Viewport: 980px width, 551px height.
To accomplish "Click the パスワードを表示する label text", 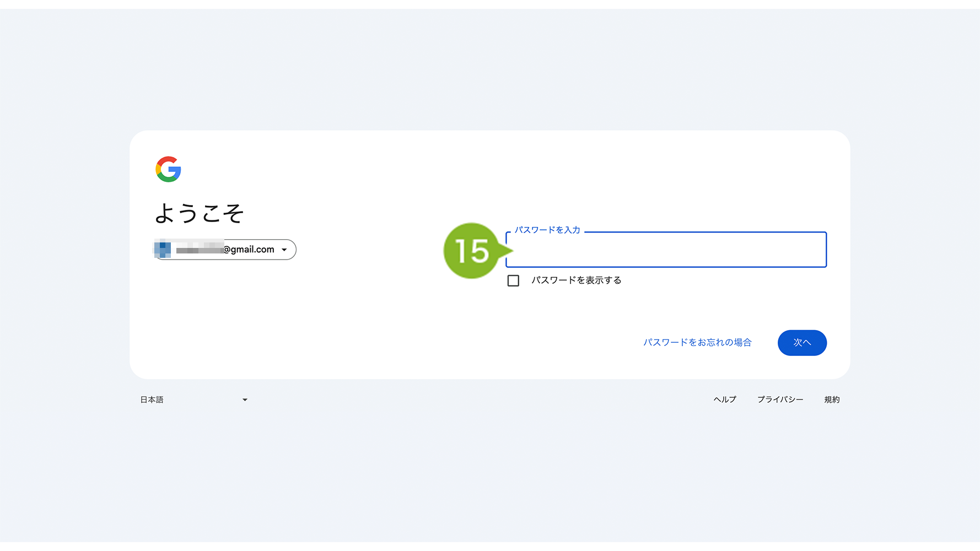I will pos(576,280).
